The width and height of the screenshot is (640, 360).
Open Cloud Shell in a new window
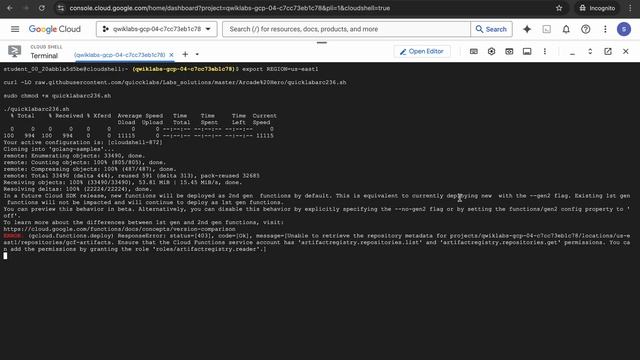point(608,51)
